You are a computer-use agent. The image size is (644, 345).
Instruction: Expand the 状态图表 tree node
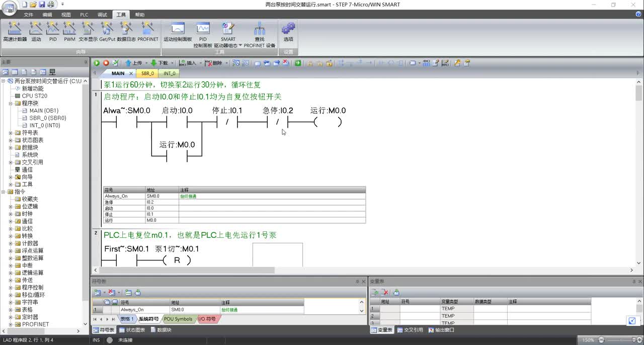point(11,140)
